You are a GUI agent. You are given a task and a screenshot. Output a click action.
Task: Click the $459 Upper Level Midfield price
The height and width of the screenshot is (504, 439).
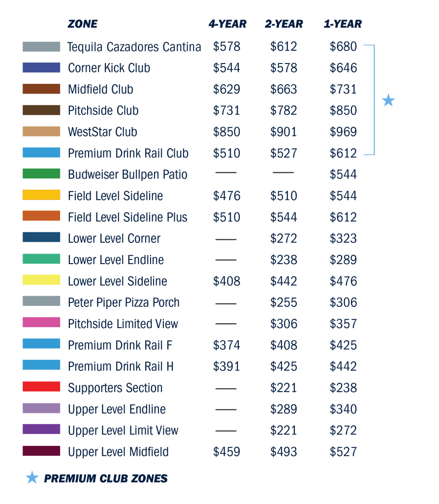pos(227,452)
